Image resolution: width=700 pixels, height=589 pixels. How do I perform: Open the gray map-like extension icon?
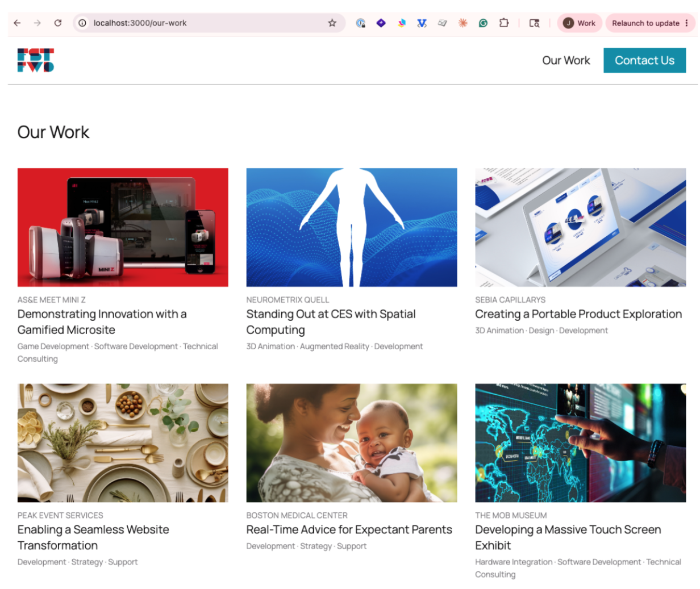click(442, 23)
